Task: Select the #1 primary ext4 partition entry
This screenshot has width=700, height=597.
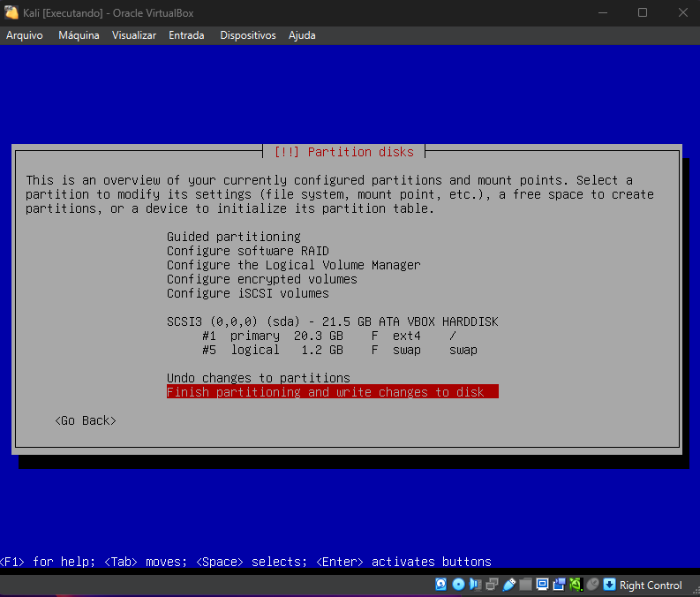Action: (328, 336)
